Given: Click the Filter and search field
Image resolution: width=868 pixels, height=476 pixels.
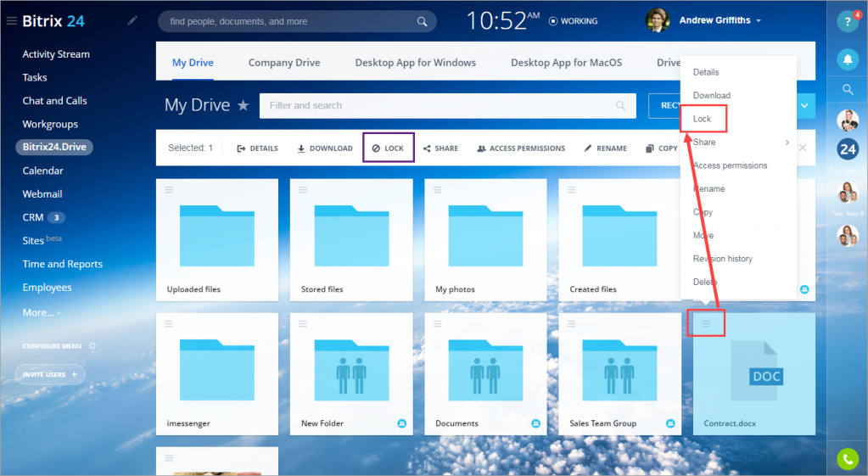Looking at the screenshot, I should point(447,105).
